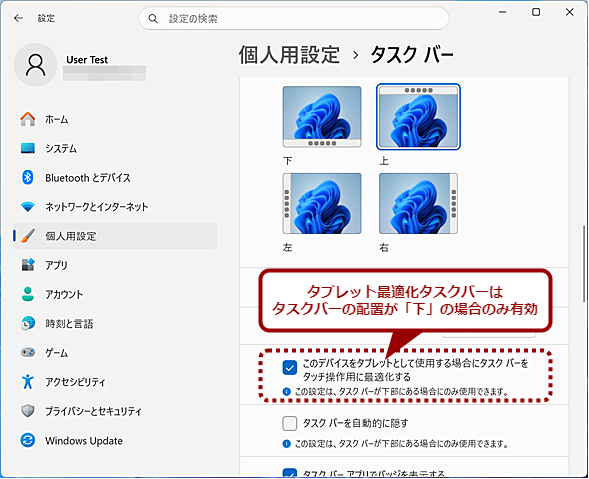
Task: Click the ホーム house icon in sidebar
Action: click(x=27, y=119)
